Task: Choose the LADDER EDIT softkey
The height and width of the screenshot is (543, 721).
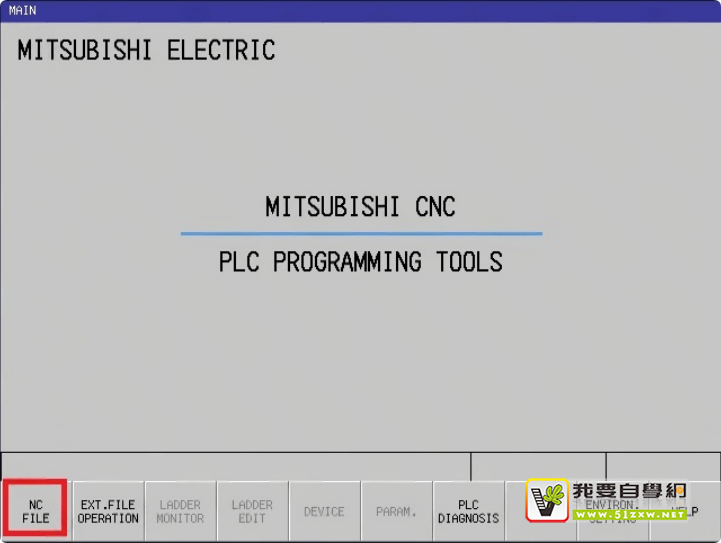Action: [x=252, y=511]
